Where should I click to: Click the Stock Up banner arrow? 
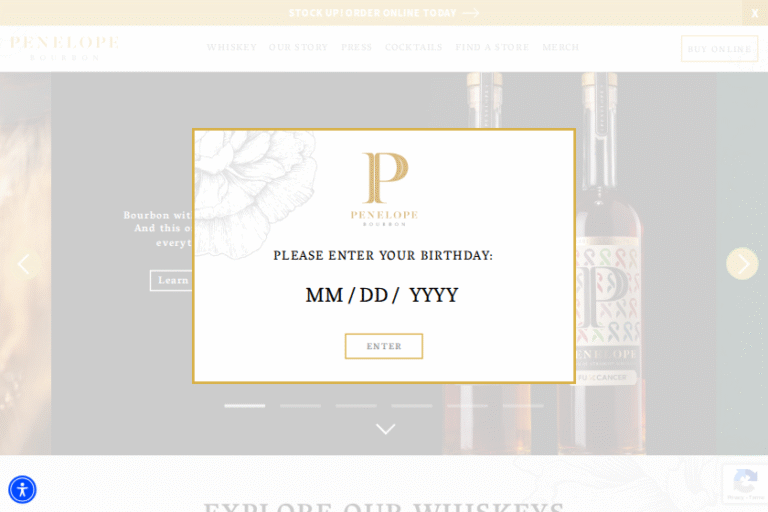[470, 13]
